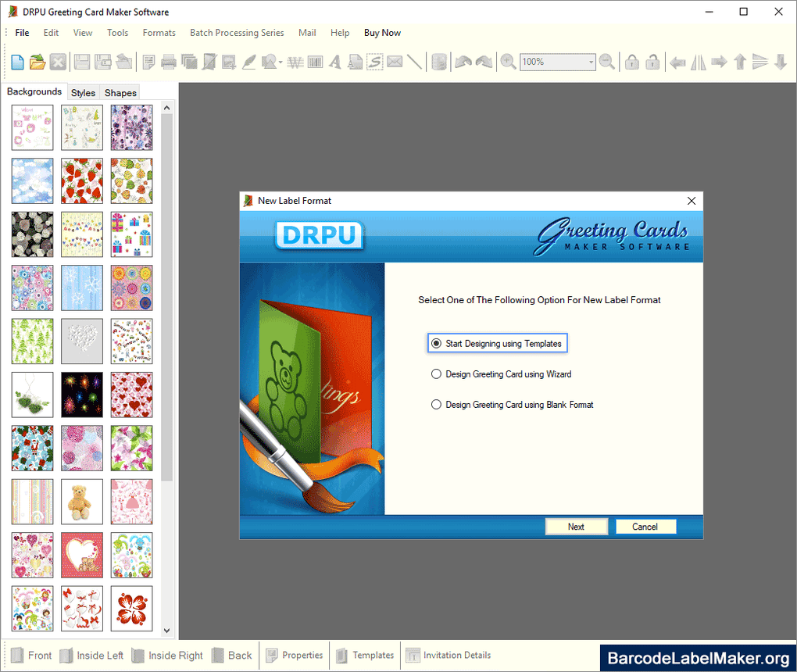Click the Save As floppy icon
Screen dimensions: 797x672
103,62
